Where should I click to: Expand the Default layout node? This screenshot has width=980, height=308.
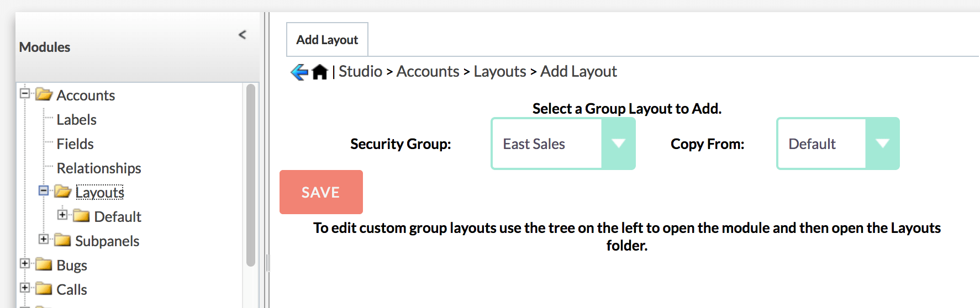point(62,215)
